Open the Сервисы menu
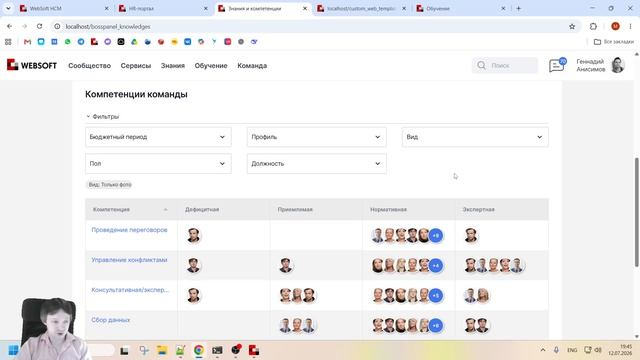The width and height of the screenshot is (640, 360). 136,66
